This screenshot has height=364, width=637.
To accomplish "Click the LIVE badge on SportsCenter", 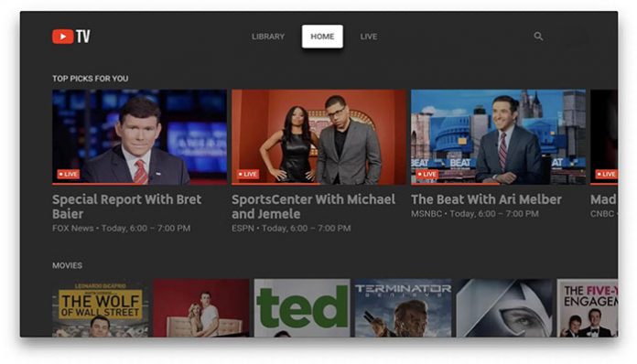I will coord(248,174).
